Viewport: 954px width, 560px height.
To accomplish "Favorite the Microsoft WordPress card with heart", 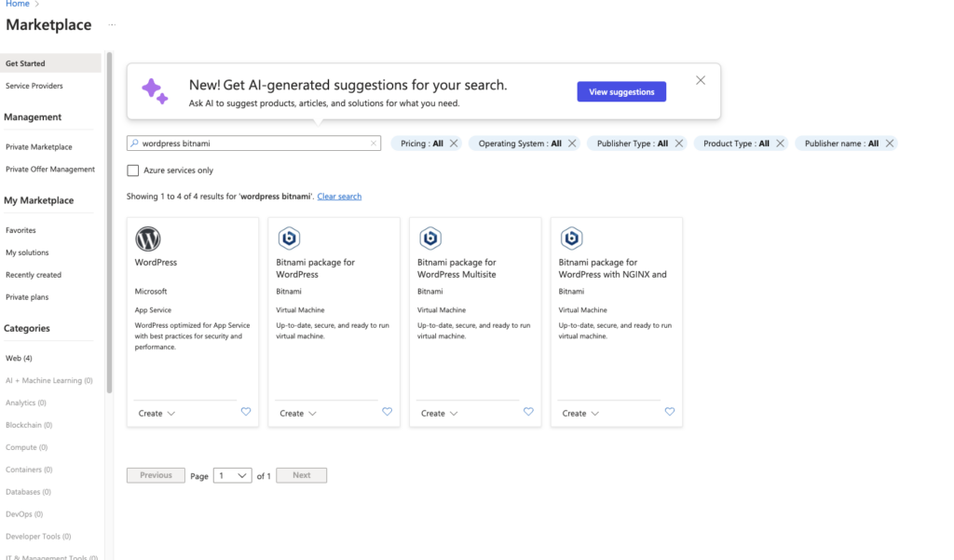I will tap(246, 412).
